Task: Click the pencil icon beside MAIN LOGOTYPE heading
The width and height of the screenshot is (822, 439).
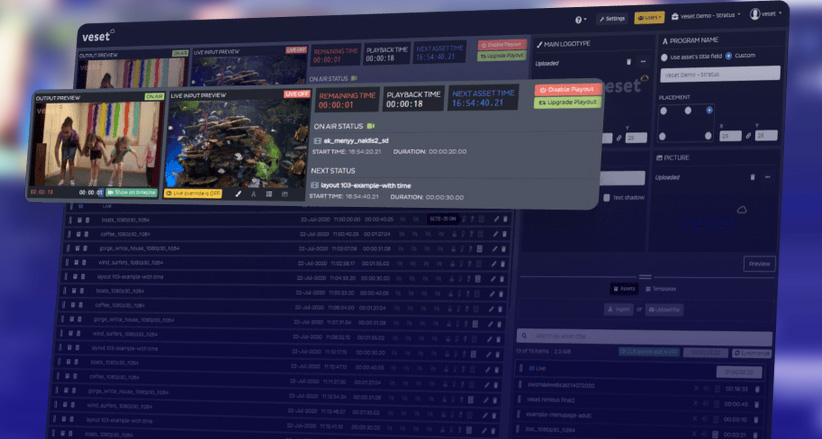Action: 539,45
